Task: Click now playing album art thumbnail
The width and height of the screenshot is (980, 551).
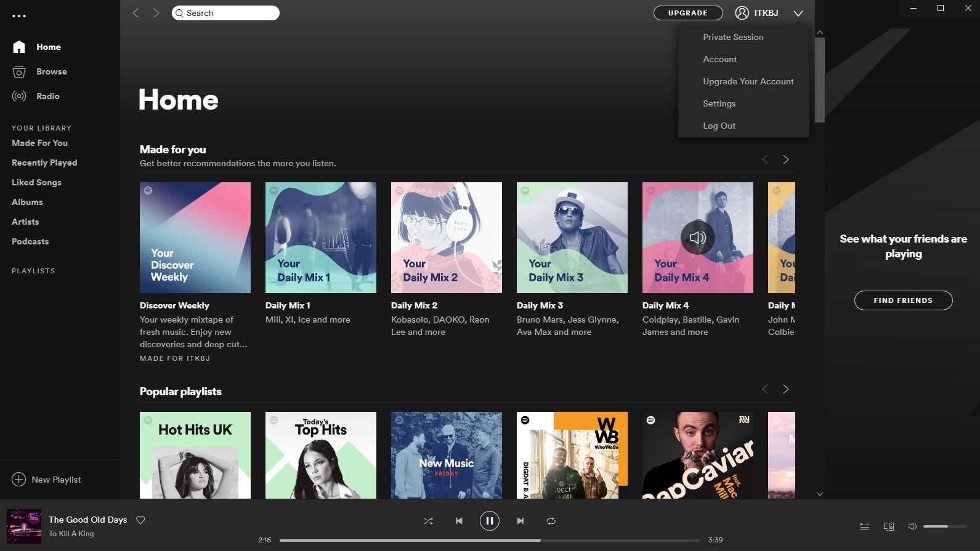Action: tap(24, 526)
